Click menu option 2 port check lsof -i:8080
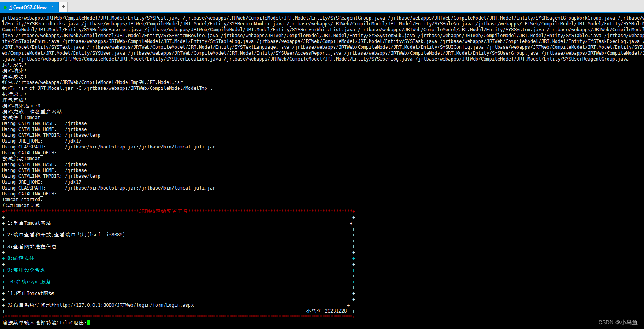Image resolution: width=644 pixels, height=329 pixels. pyautogui.click(x=66, y=235)
